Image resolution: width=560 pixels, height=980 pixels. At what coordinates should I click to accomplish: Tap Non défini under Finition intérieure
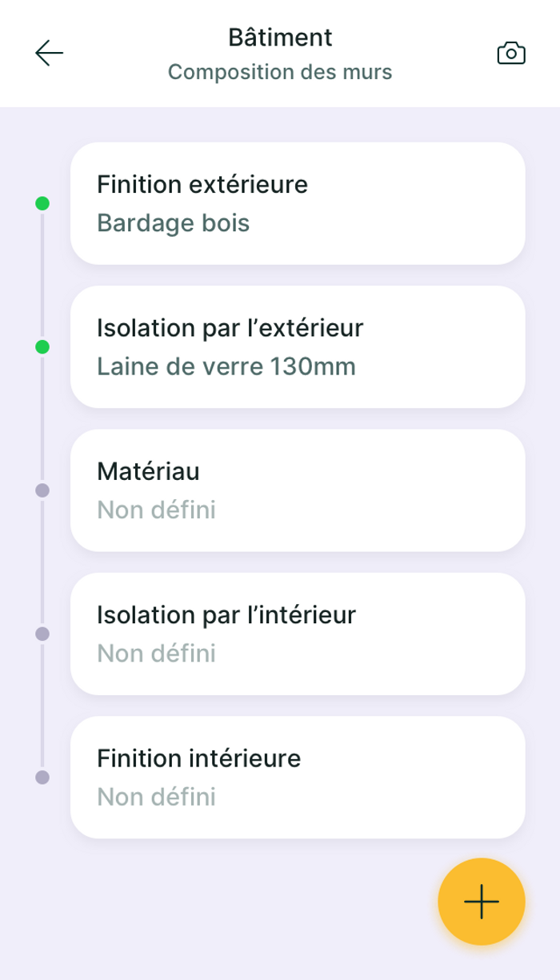click(157, 798)
